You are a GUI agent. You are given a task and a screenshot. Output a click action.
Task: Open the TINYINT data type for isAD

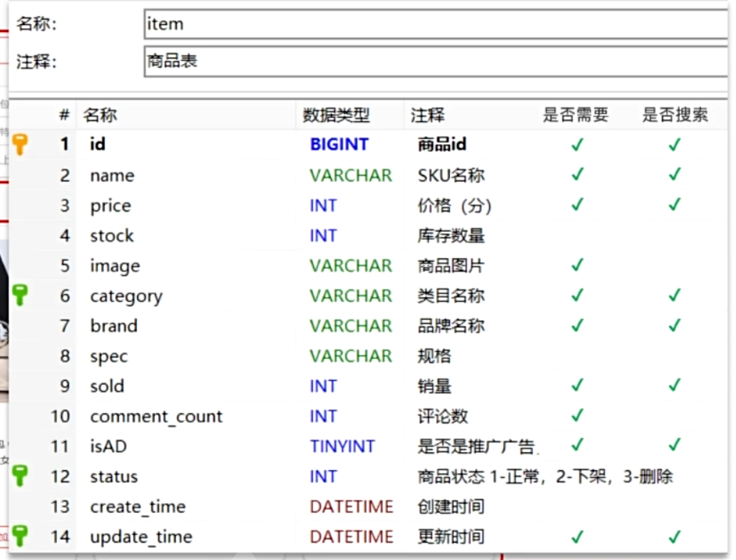342,447
